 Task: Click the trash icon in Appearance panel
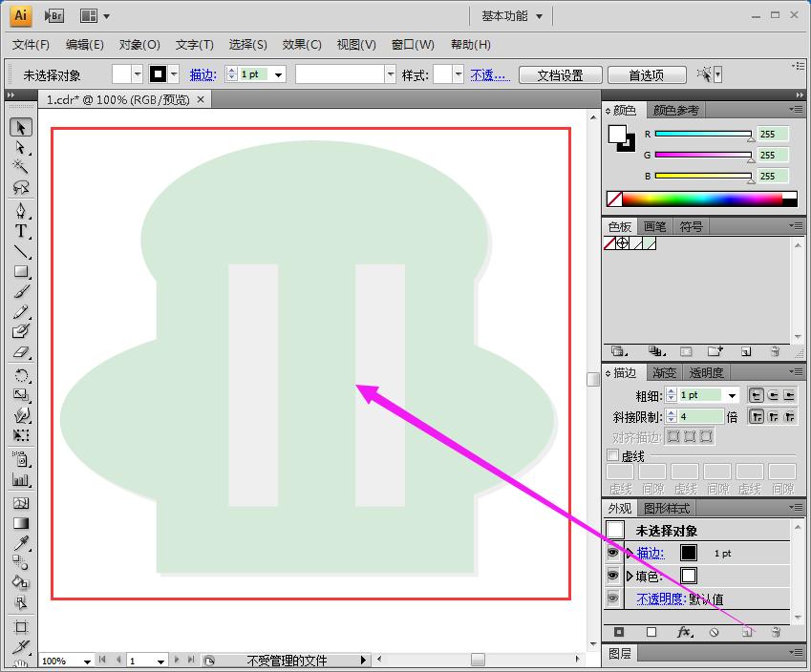point(776,632)
